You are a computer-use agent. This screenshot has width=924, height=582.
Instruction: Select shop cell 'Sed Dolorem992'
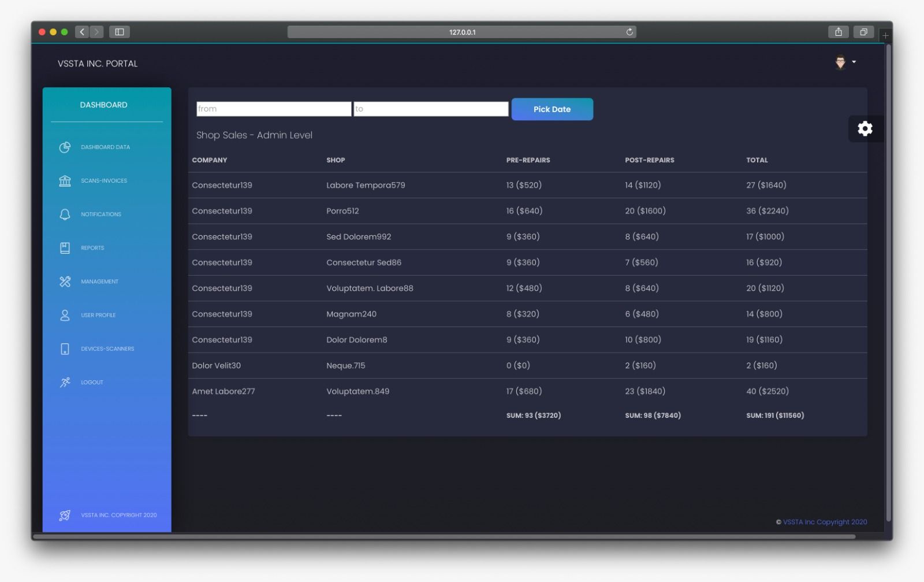point(359,237)
